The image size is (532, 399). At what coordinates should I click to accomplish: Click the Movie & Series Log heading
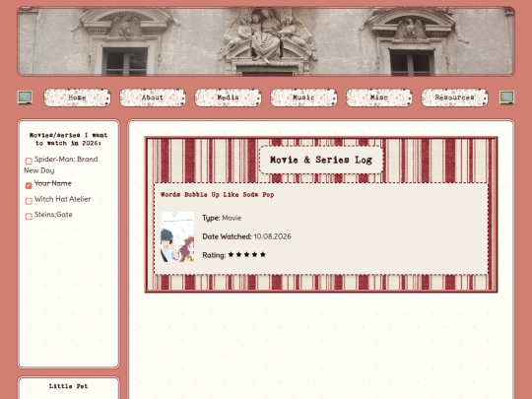pyautogui.click(x=321, y=160)
